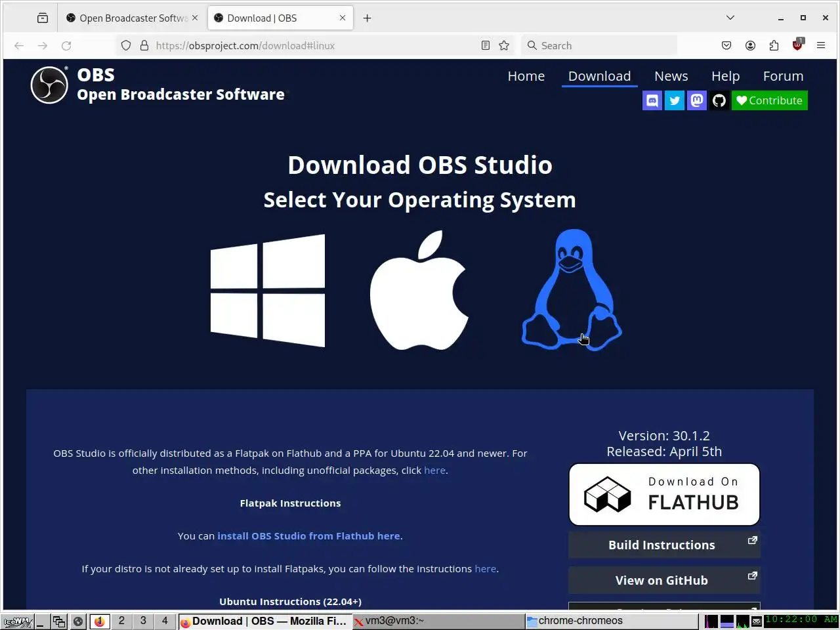This screenshot has width=840, height=630.
Task: Reload the current page
Action: click(66, 45)
